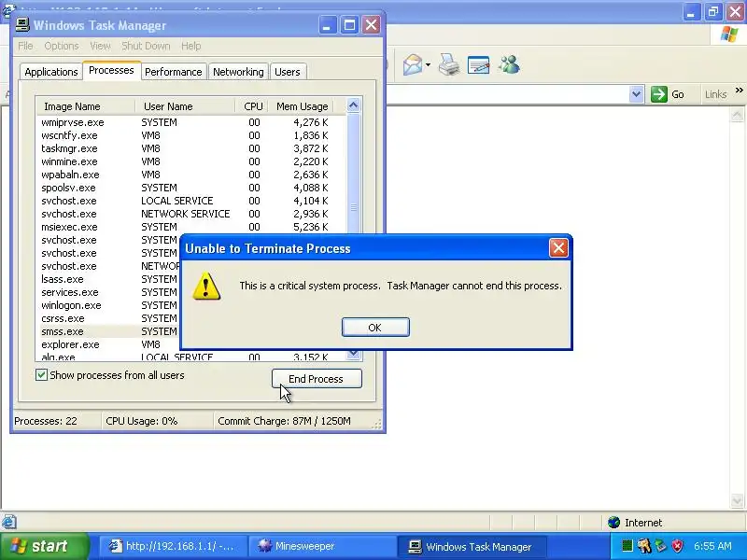Sort processes by Mem Usage column header
This screenshot has width=747, height=560.
302,106
